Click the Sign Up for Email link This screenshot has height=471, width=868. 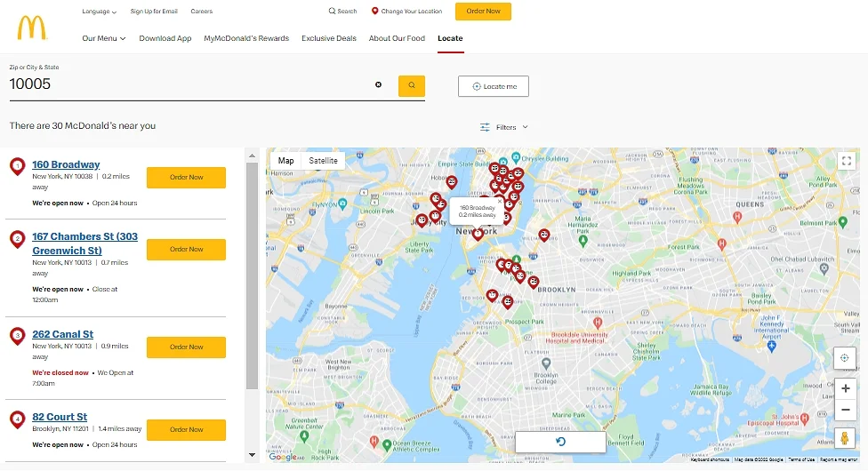154,11
